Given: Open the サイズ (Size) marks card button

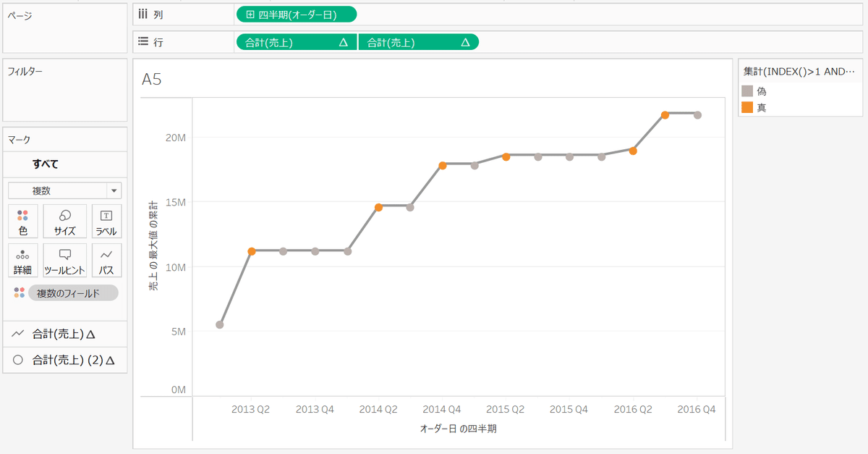Looking at the screenshot, I should coord(65,222).
